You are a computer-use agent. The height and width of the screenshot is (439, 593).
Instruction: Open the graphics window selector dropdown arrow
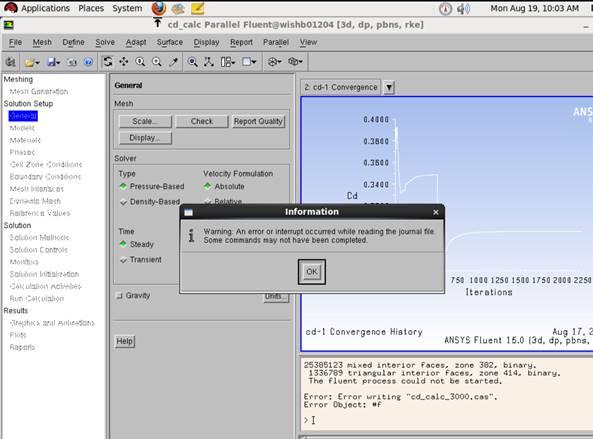click(x=389, y=88)
